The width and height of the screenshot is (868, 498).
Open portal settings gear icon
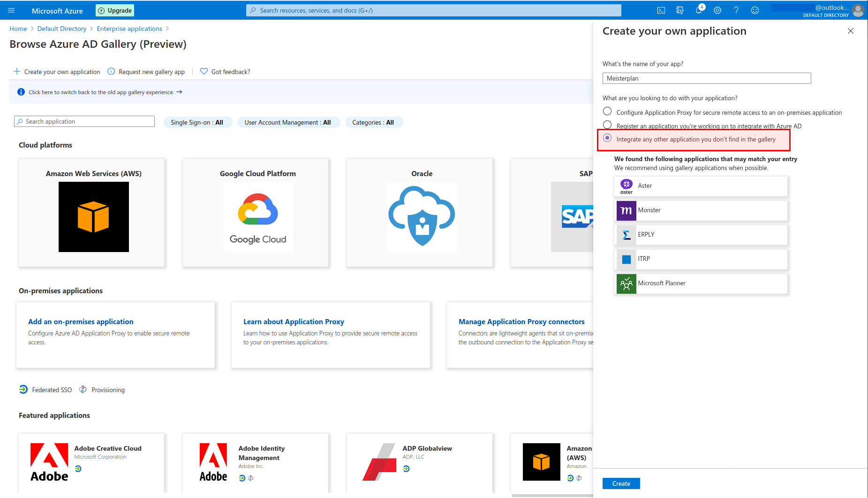[717, 10]
